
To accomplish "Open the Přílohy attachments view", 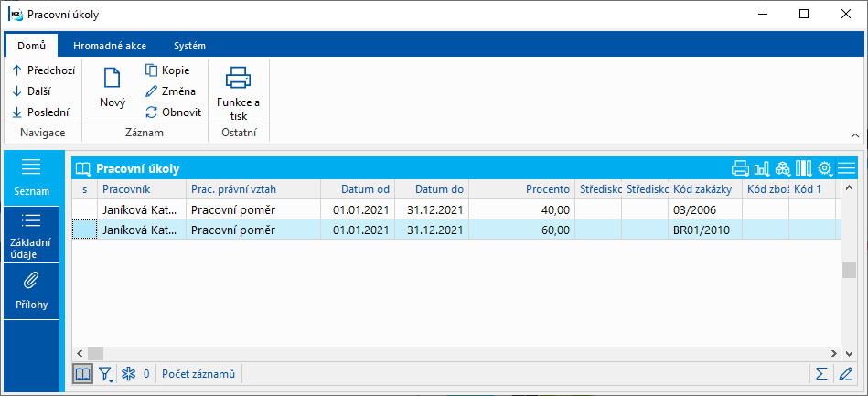I will [31, 292].
